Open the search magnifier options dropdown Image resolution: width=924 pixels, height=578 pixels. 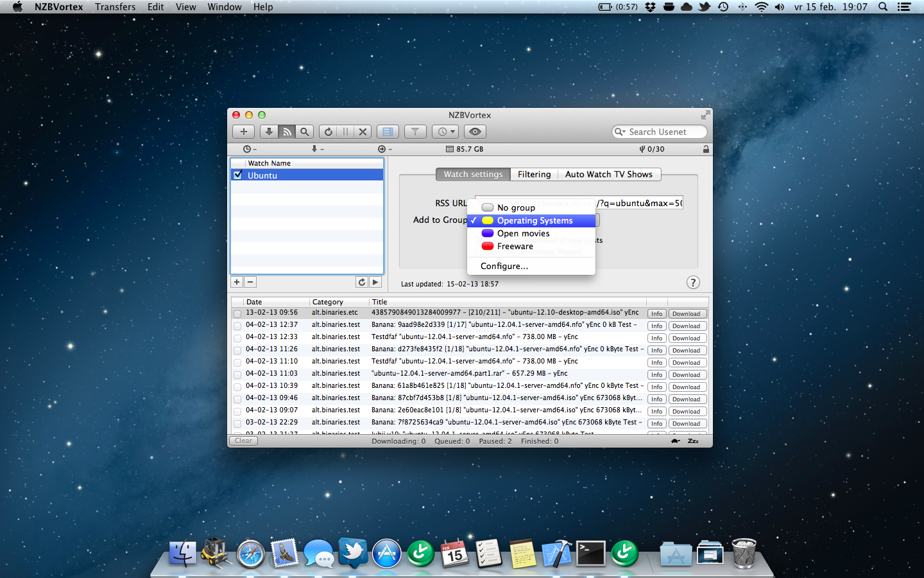[620, 132]
